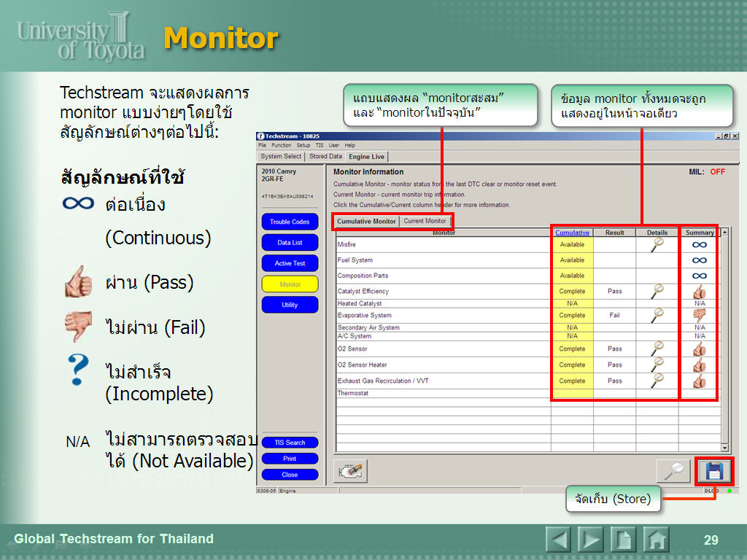
Task: Click O2 Sensor thumbs-up summary icon
Action: pyautogui.click(x=700, y=349)
